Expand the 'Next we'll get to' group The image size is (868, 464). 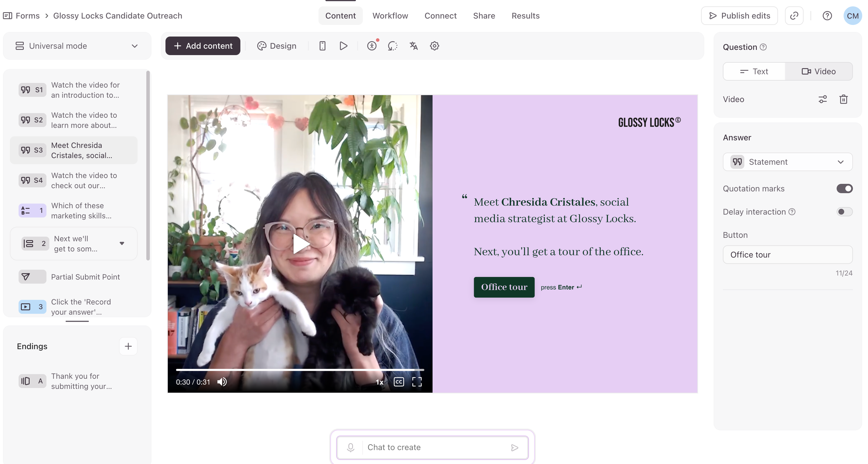click(x=122, y=243)
